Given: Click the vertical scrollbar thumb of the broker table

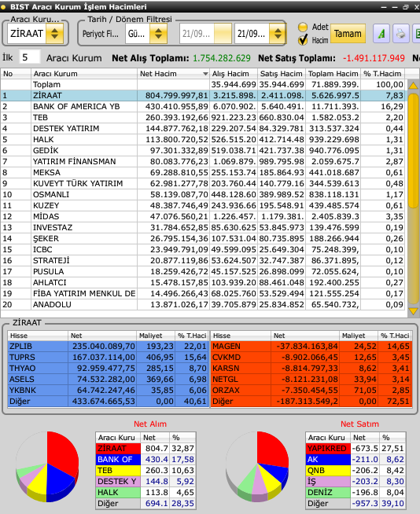Looking at the screenshot, I should pos(413,149).
